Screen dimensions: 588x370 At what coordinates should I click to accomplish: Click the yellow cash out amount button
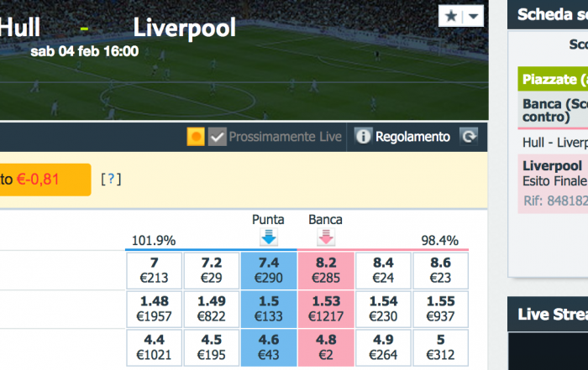coord(44,179)
